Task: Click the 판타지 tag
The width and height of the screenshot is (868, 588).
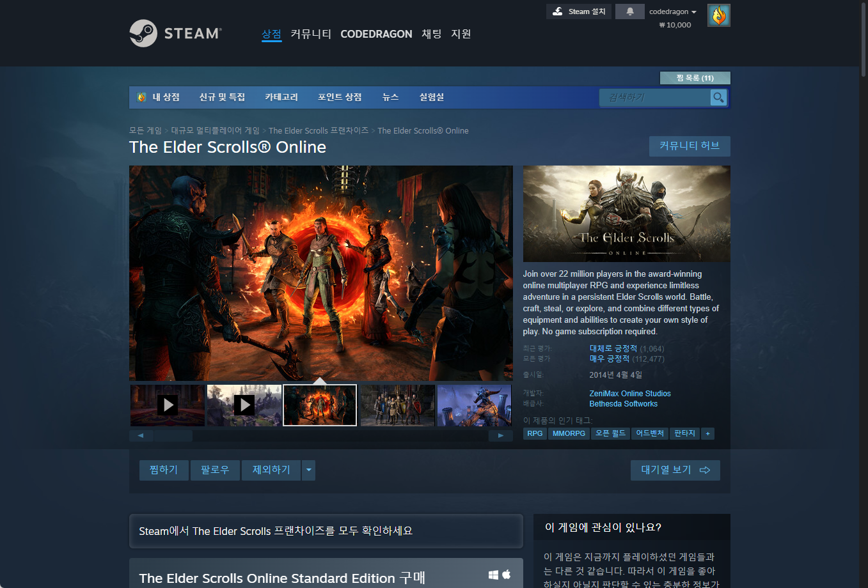Action: coord(684,433)
